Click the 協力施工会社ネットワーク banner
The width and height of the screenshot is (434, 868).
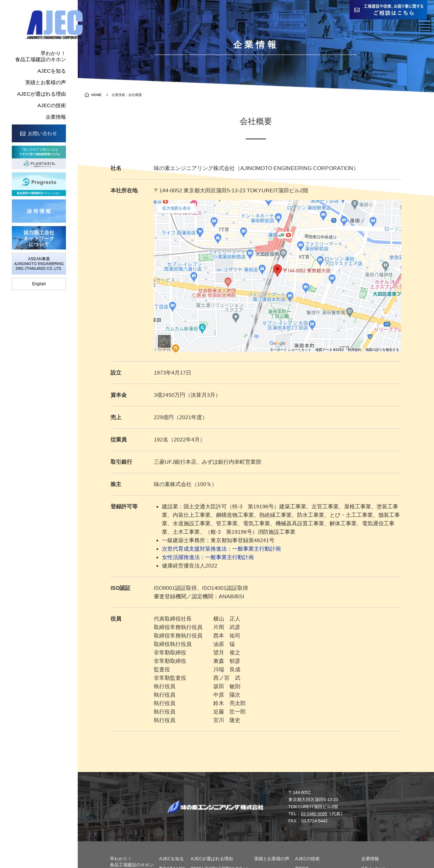point(39,238)
